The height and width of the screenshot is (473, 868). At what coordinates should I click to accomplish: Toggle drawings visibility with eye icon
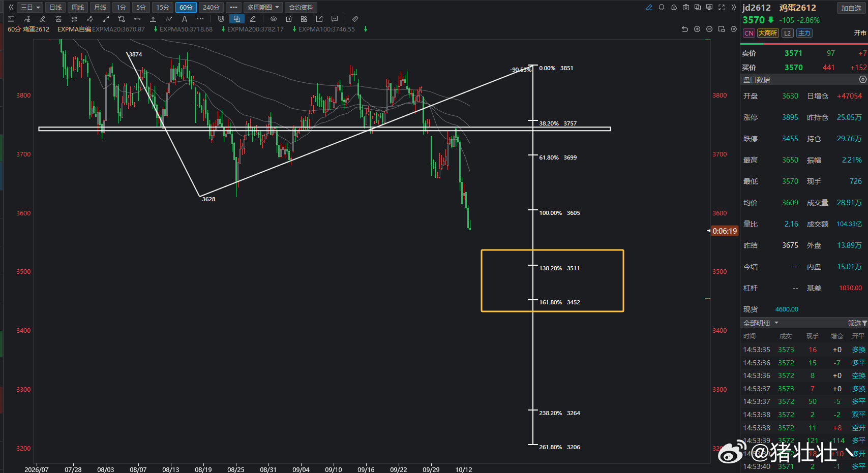coord(274,19)
